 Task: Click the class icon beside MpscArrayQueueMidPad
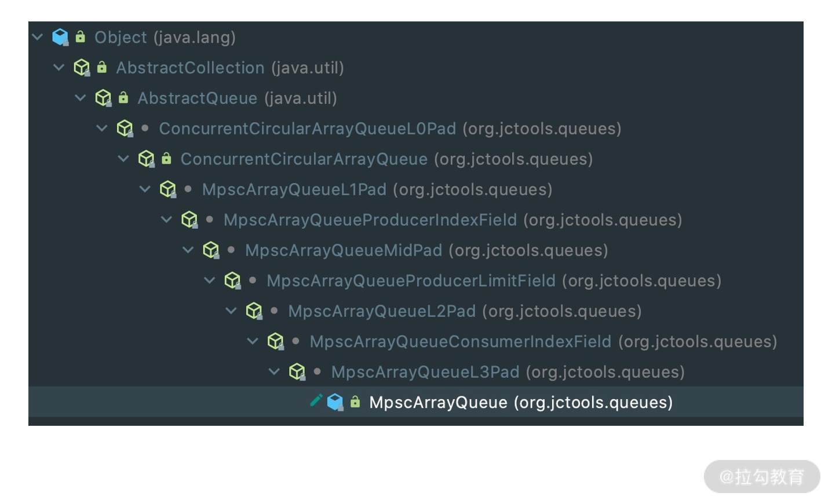point(210,250)
